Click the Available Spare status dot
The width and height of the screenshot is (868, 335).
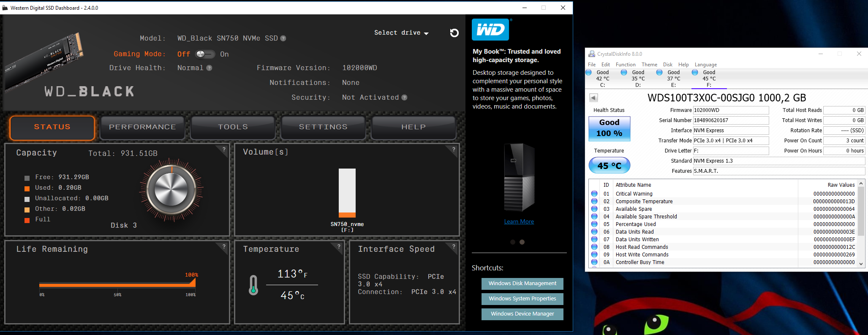[x=594, y=209]
